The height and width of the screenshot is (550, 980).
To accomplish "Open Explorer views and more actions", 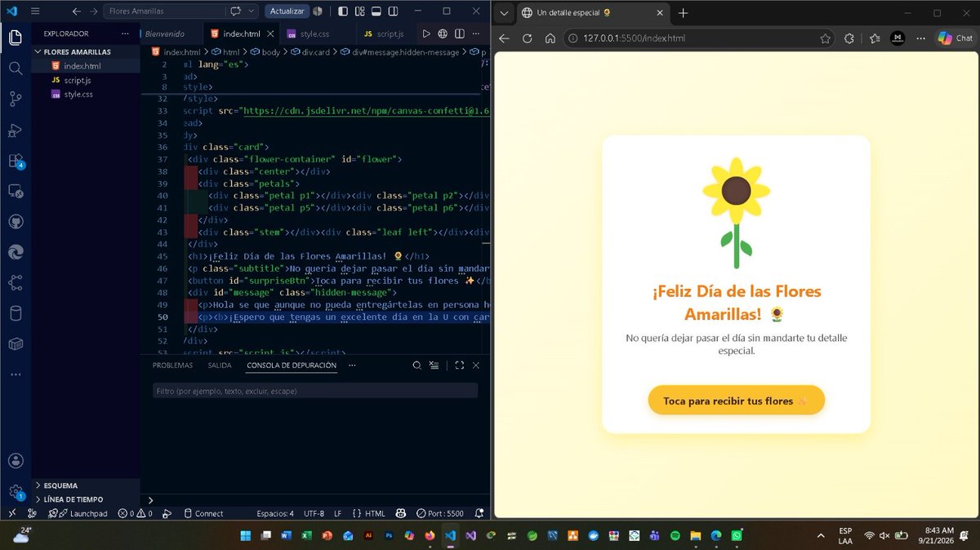I will pyautogui.click(x=125, y=33).
